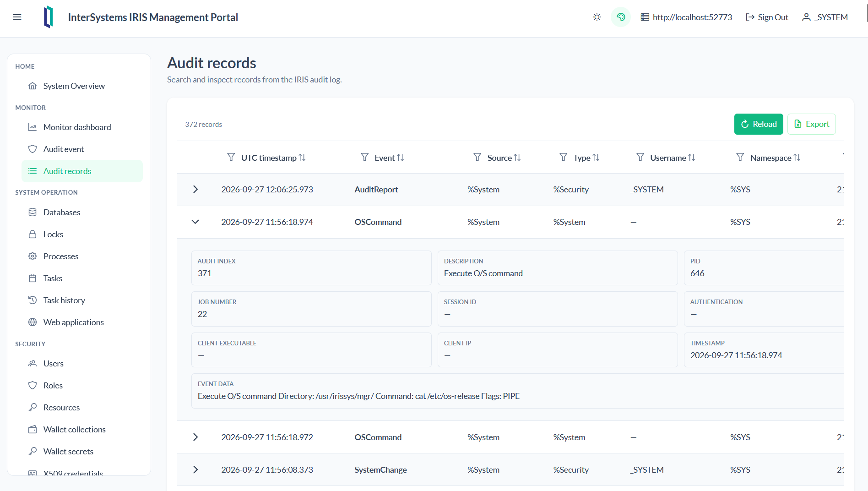Collapse the expanded OSCommand 11:56:18.974 row

click(x=195, y=222)
